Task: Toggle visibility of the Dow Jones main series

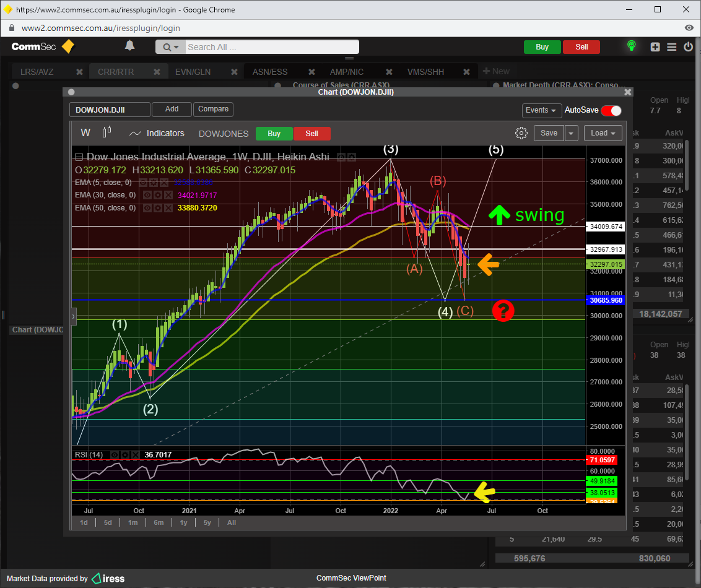Action: [x=341, y=157]
